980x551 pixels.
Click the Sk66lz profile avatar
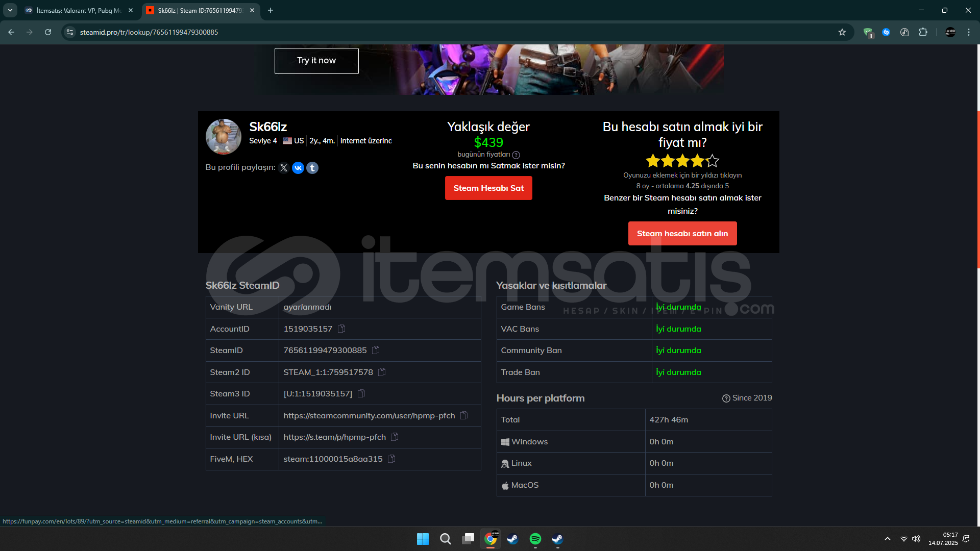click(x=224, y=137)
